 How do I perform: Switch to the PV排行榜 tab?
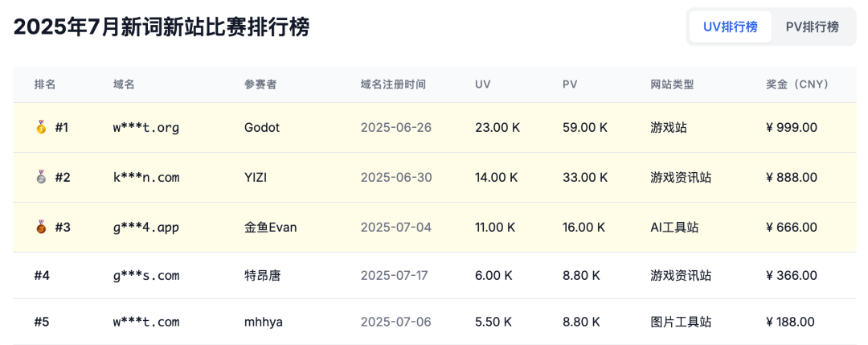coord(812,27)
